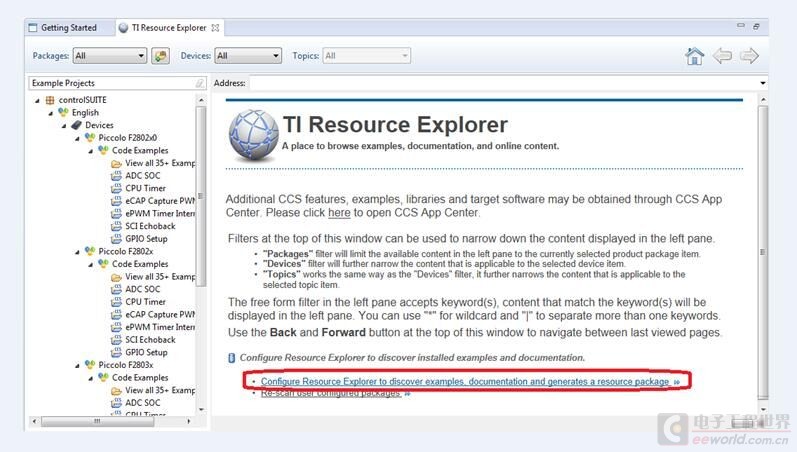The image size is (797, 452).
Task: Click the 'here' link to open CCS App Center
Action: 339,213
